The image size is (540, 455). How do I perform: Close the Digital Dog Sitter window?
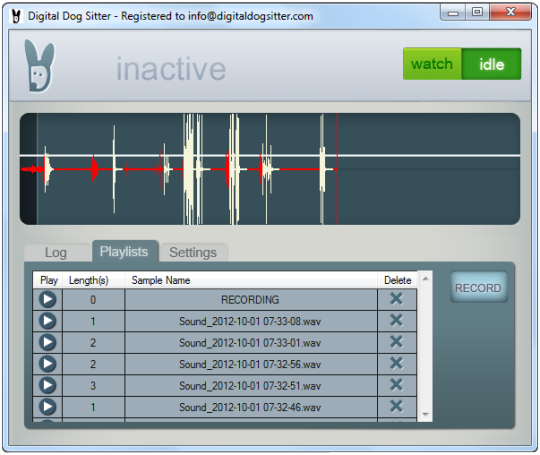tap(511, 12)
